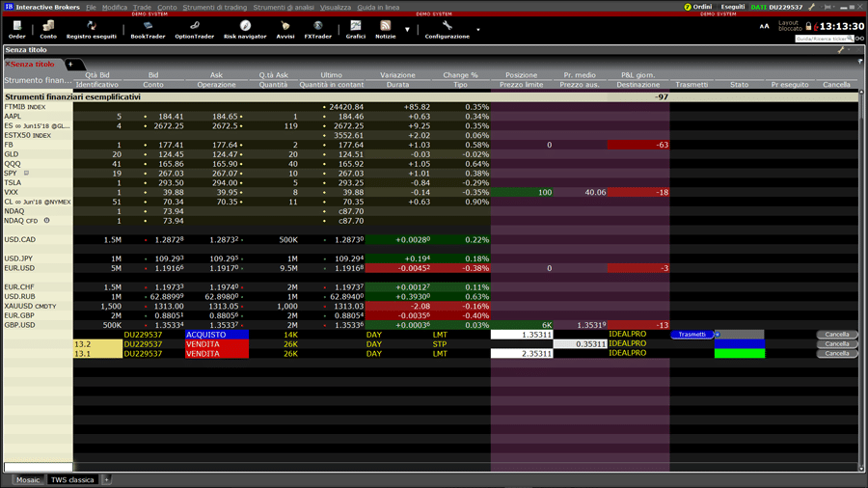The width and height of the screenshot is (868, 488).
Task: Click the info icon next to NDAQ CFD
Action: click(x=46, y=220)
